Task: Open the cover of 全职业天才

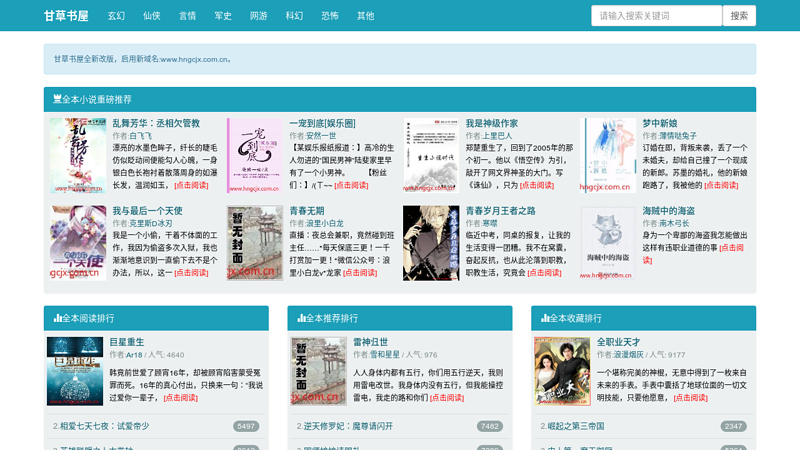Action: pos(562,371)
